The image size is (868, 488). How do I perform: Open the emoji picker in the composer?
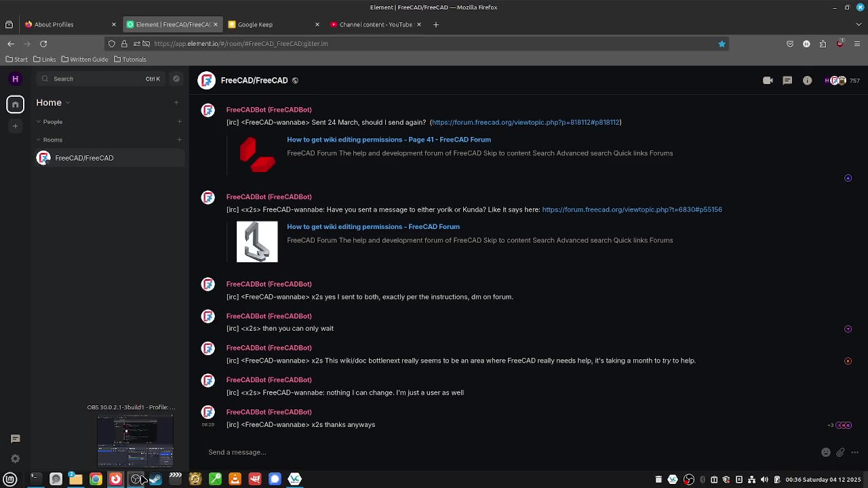tap(825, 452)
